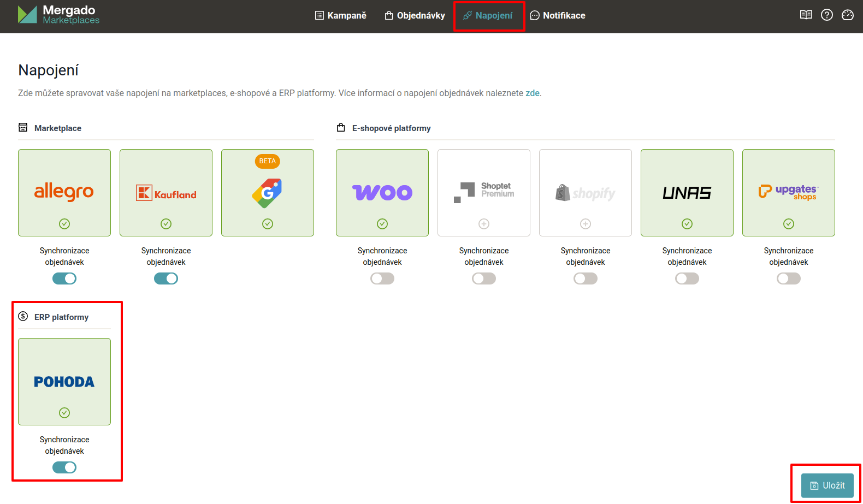Click the checkmark on Google Shopping card
This screenshot has width=863, height=504.
268,224
